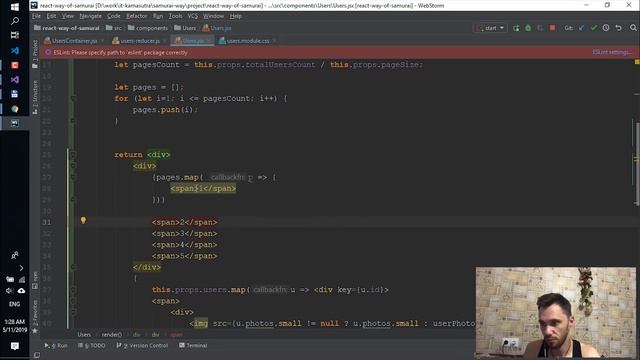Open the Version Control tool window

click(x=142, y=345)
